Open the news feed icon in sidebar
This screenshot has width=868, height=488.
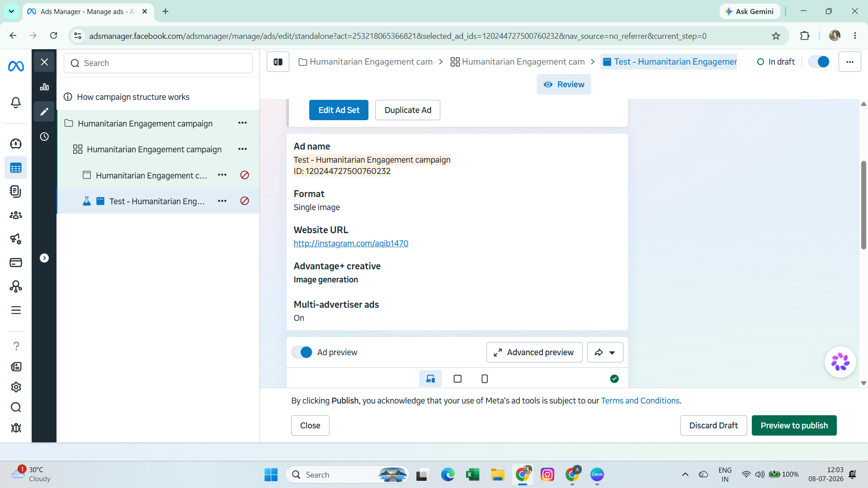16,366
